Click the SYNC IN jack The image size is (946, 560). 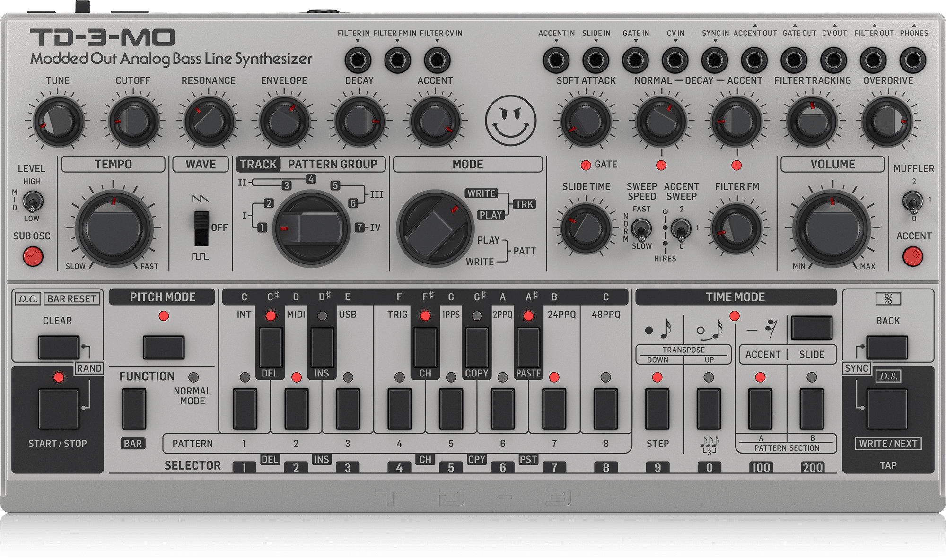714,60
